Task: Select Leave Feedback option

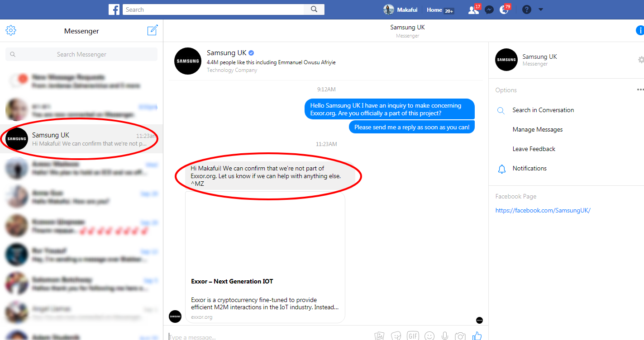Action: tap(534, 149)
